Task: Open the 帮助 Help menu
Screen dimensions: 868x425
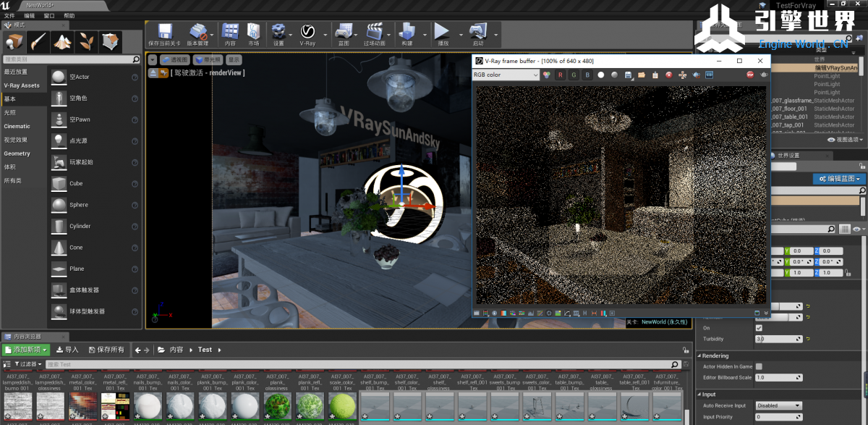Action: (69, 15)
